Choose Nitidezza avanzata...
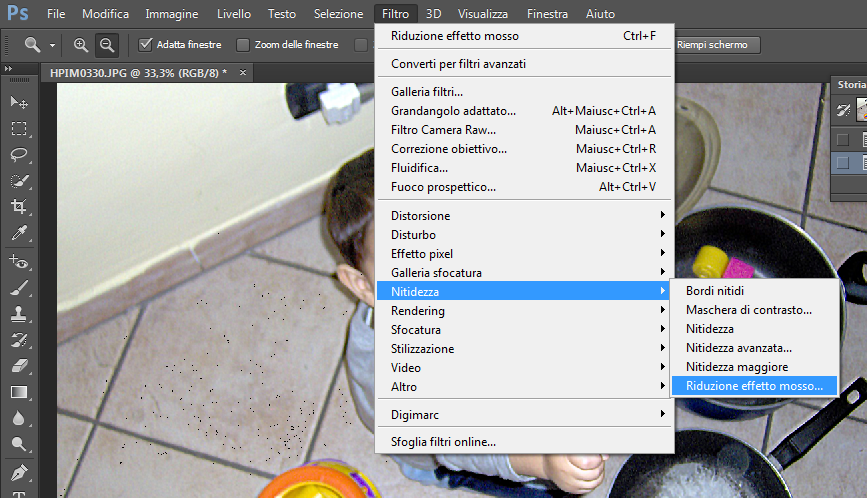 coord(754,348)
